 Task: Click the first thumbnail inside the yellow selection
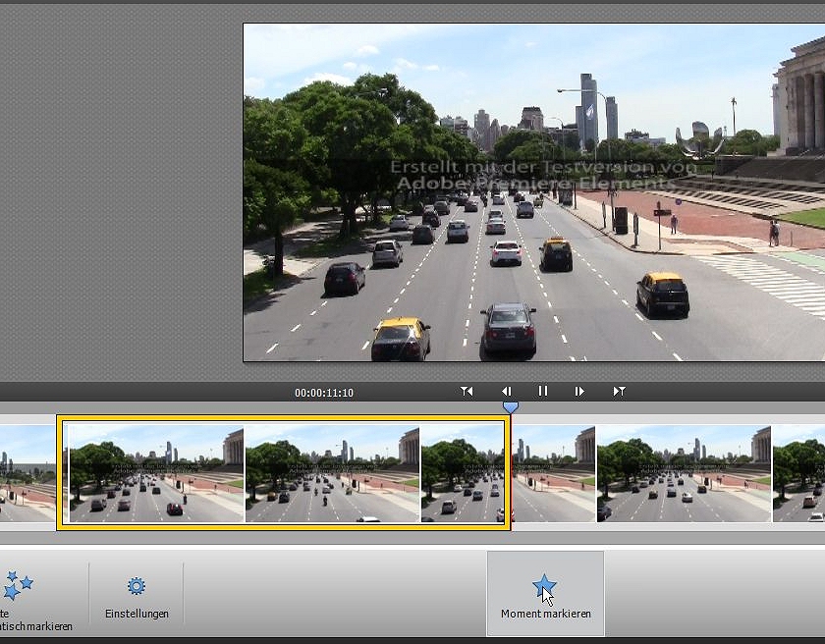(157, 473)
